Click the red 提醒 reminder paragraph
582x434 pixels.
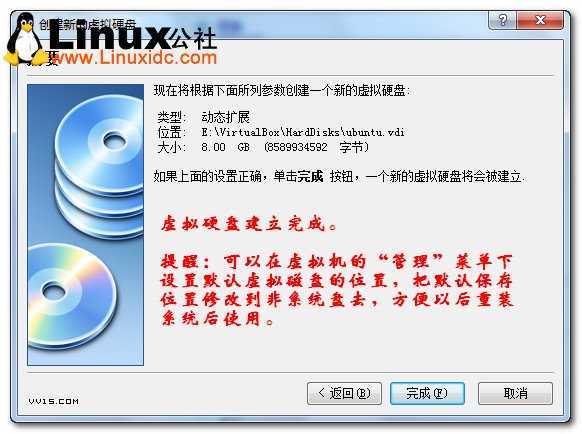click(337, 290)
